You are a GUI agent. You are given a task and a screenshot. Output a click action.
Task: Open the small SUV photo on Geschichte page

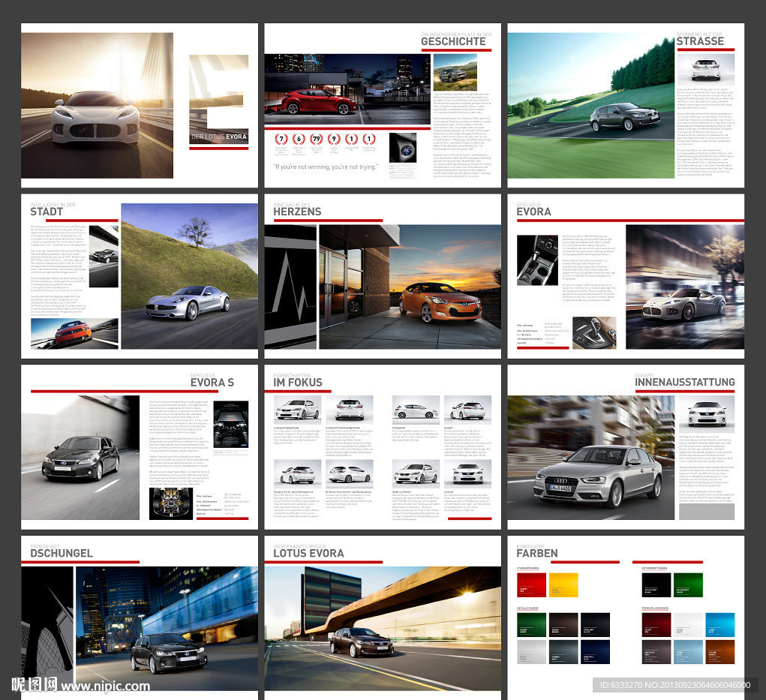(x=455, y=72)
